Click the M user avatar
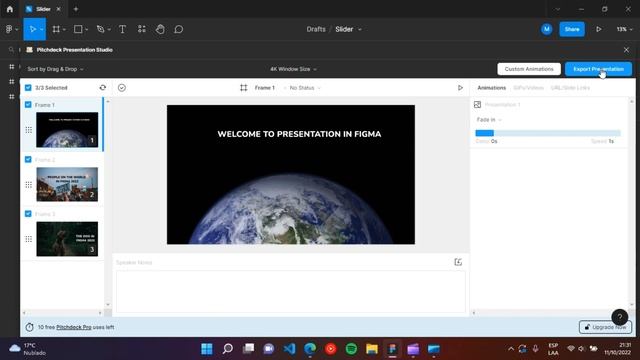Image resolution: width=640 pixels, height=360 pixels. 547,29
